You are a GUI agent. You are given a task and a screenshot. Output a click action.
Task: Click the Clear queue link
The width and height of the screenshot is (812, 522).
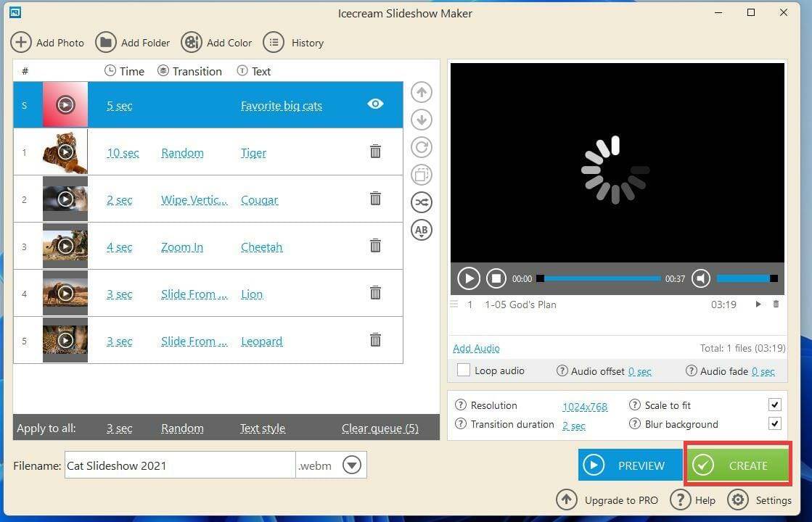tap(380, 428)
